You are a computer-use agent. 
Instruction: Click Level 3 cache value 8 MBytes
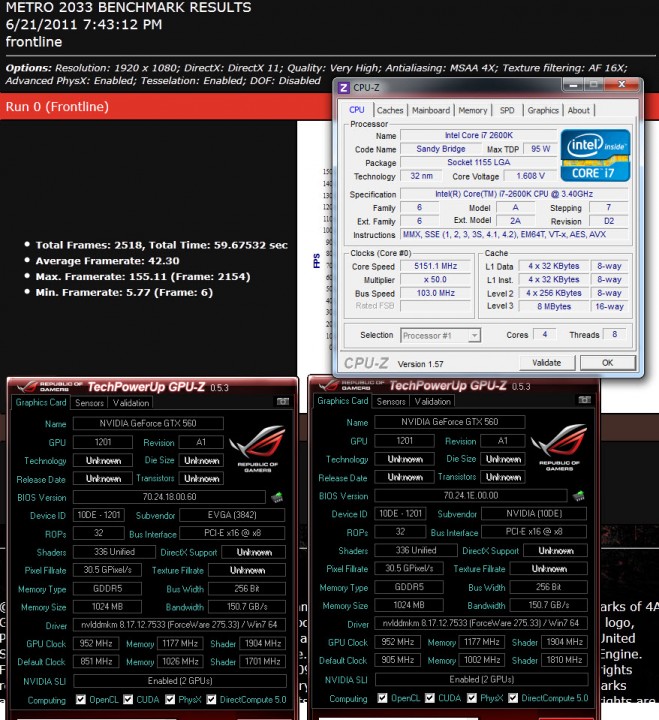pos(554,306)
